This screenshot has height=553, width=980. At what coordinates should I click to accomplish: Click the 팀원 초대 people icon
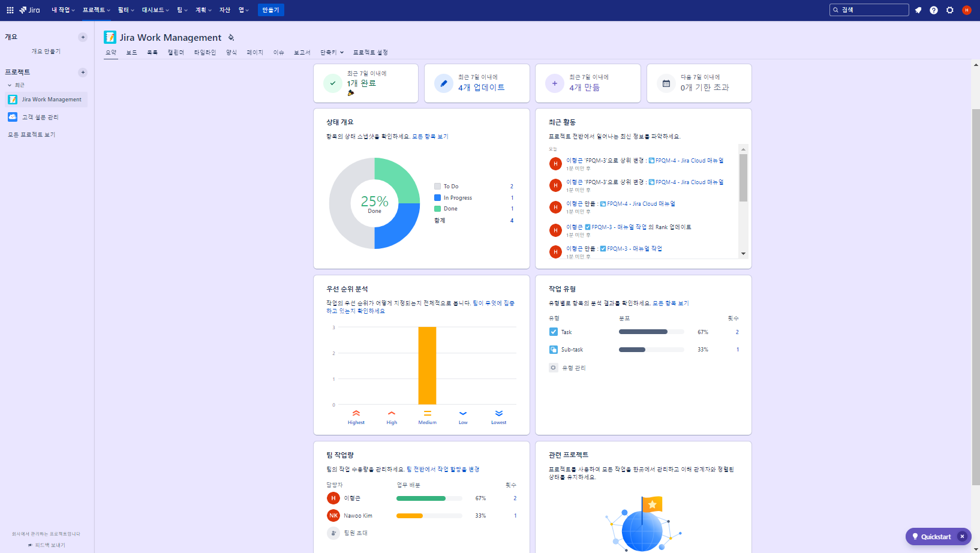click(x=333, y=533)
